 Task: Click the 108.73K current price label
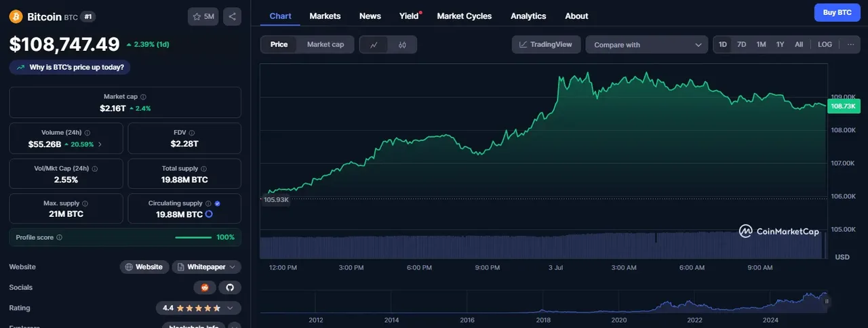coord(844,106)
